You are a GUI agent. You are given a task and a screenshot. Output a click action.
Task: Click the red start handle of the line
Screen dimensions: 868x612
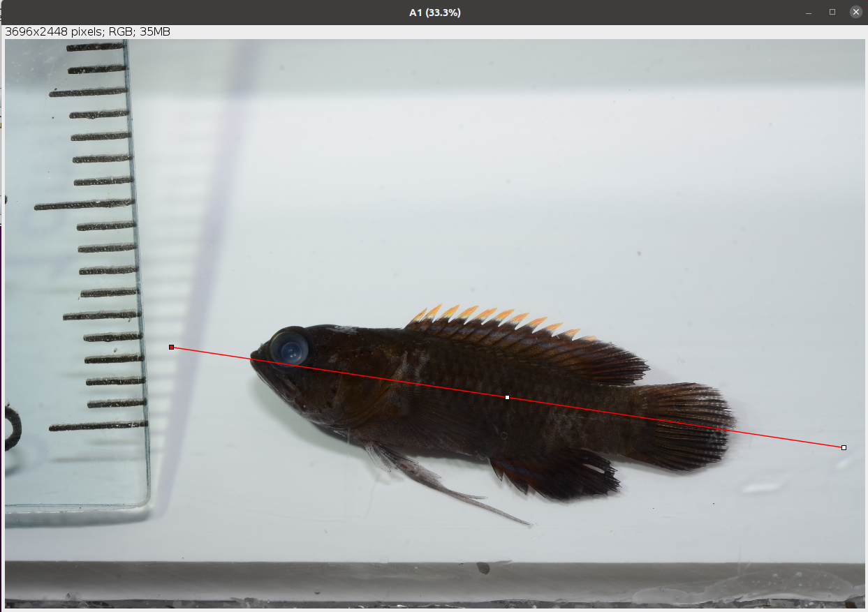tap(171, 347)
